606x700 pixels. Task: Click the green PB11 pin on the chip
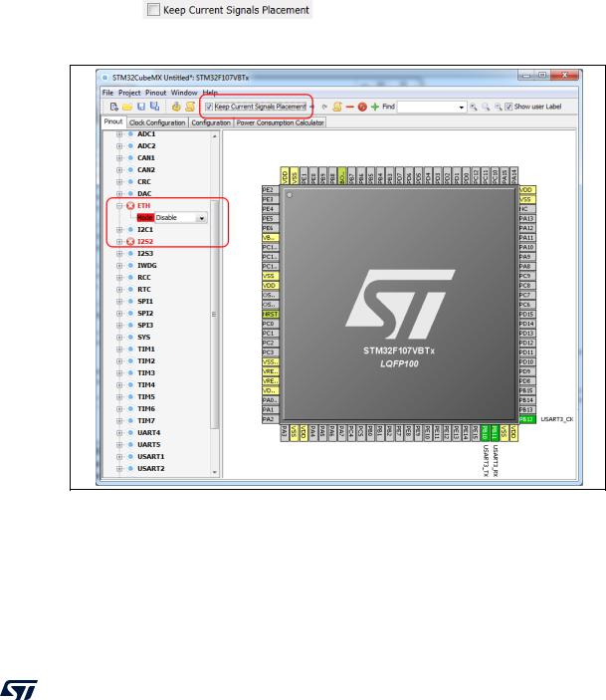click(x=495, y=432)
